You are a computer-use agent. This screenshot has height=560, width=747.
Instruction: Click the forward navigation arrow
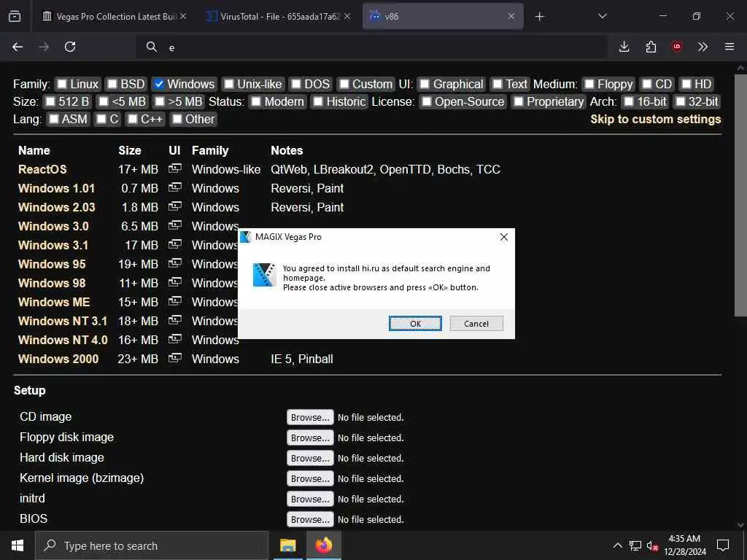coord(44,47)
